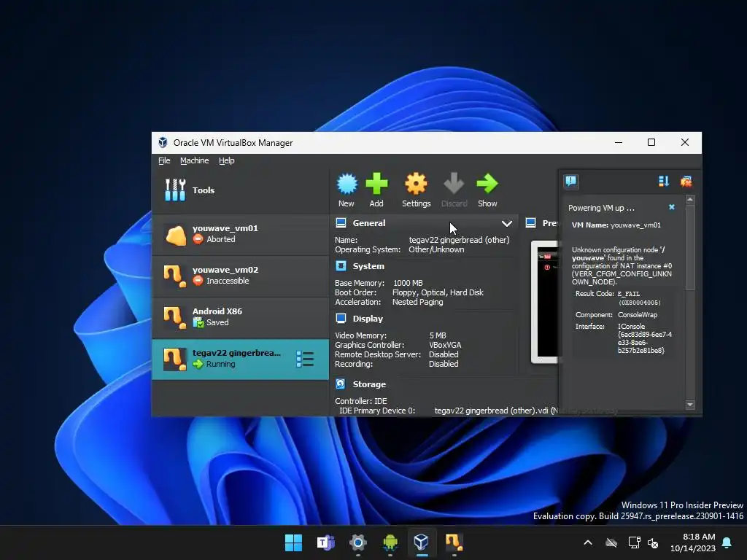Click the Preview section header

pyautogui.click(x=550, y=223)
